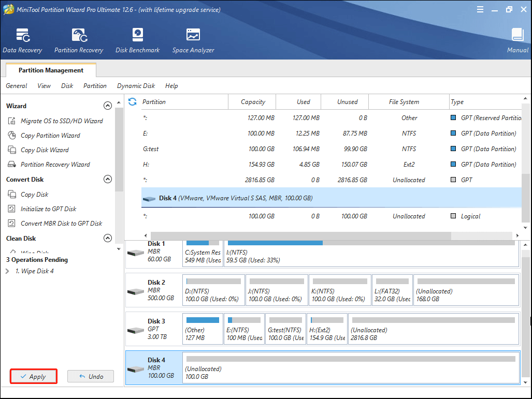Click Convert MBR Disk to GPT Disk icon
The image size is (532, 399).
(12, 224)
